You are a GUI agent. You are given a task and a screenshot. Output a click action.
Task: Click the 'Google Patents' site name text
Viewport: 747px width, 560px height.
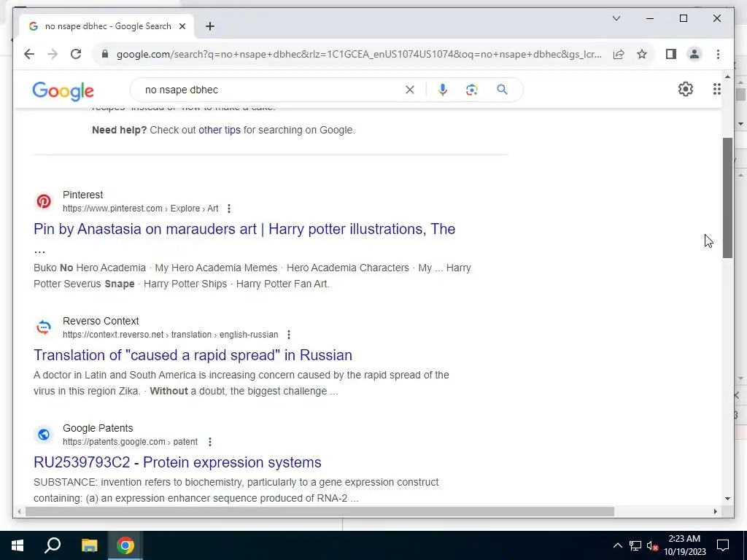pos(98,428)
